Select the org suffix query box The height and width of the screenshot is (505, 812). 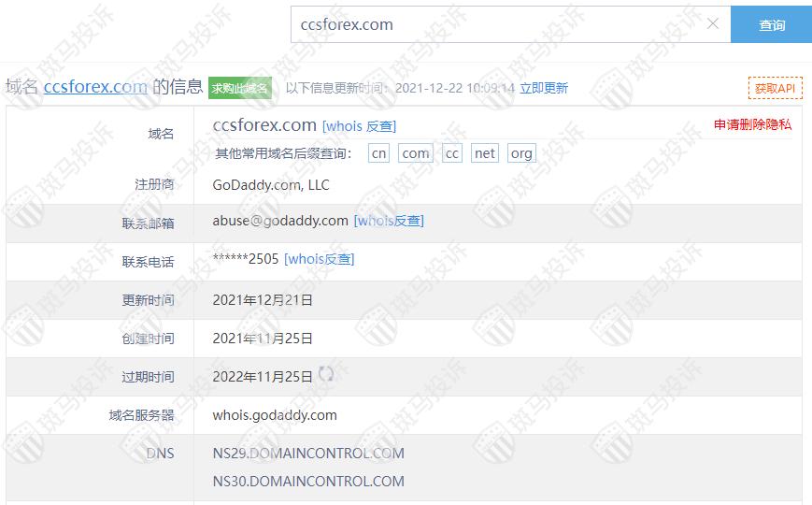click(x=521, y=153)
